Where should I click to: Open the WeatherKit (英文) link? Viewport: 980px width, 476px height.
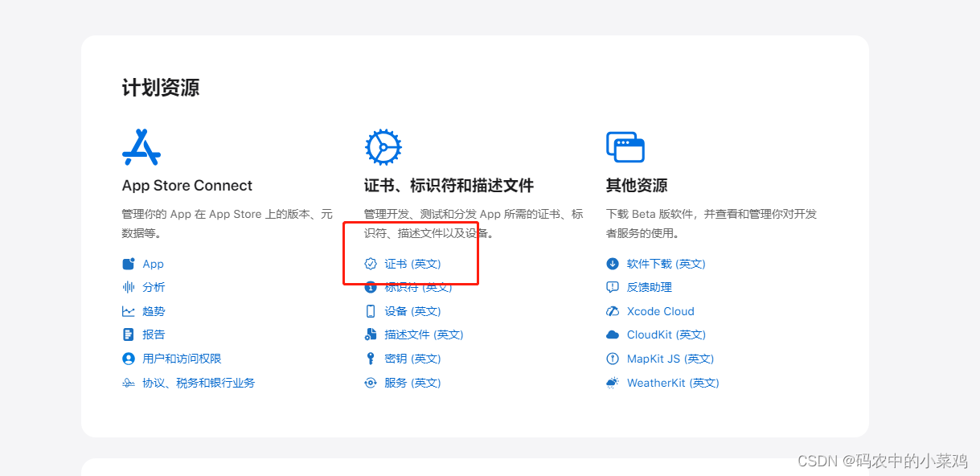point(673,383)
